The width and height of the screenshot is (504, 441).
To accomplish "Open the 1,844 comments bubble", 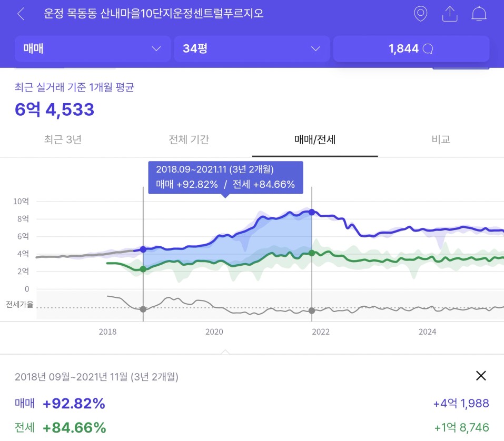I will (x=411, y=49).
